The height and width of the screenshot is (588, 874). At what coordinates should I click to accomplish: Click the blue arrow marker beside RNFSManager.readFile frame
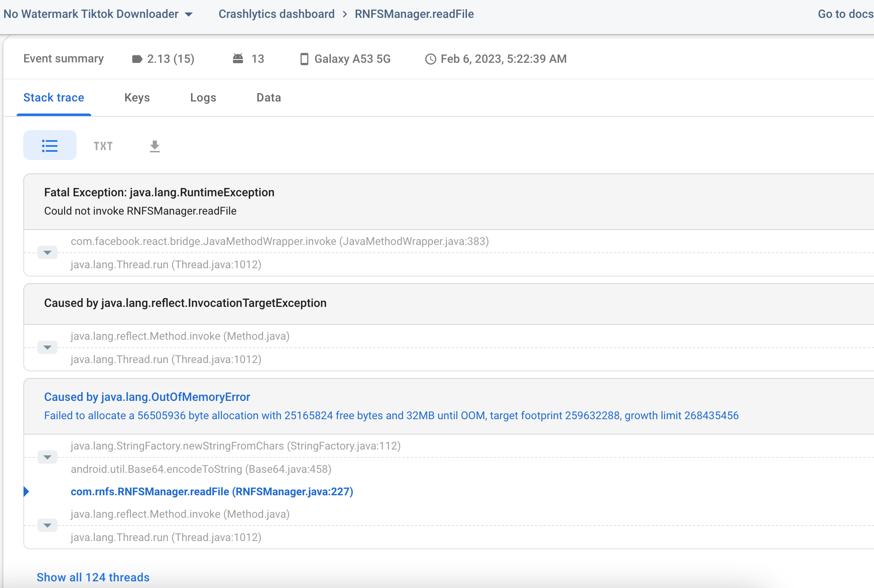27,492
